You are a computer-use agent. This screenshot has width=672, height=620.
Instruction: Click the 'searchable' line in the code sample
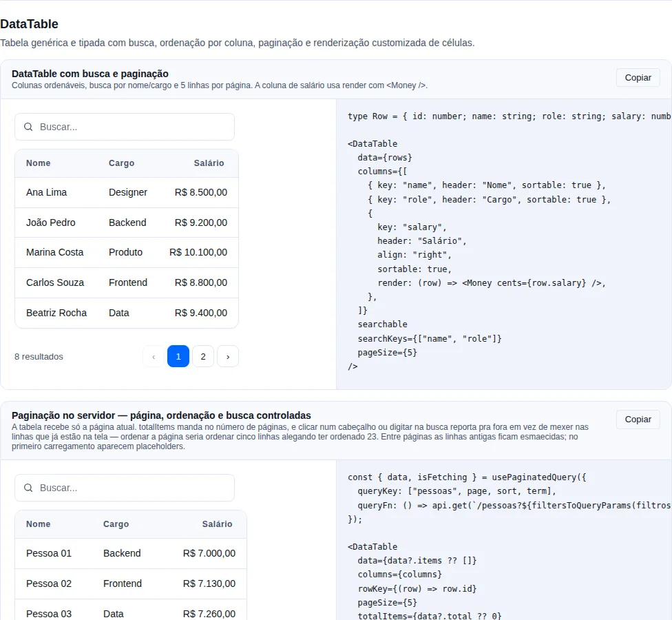point(382,324)
